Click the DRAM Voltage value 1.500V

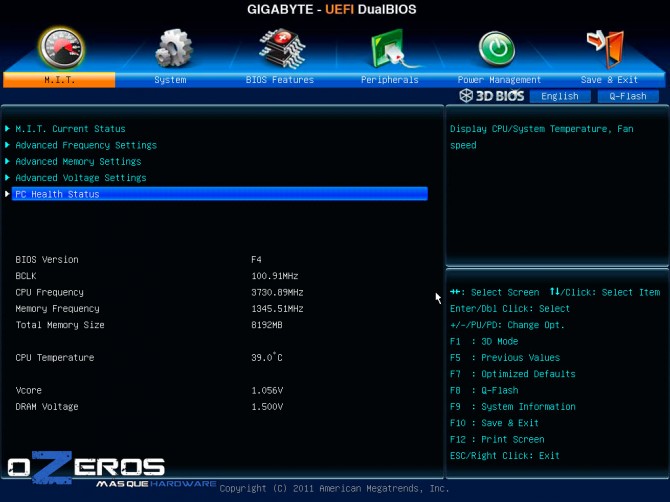267,406
